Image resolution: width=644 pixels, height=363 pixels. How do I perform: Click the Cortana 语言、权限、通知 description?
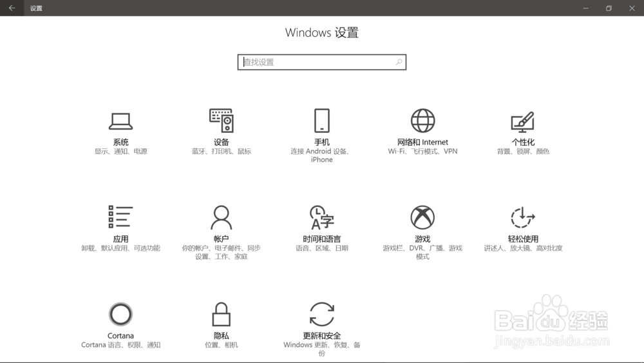coord(120,345)
